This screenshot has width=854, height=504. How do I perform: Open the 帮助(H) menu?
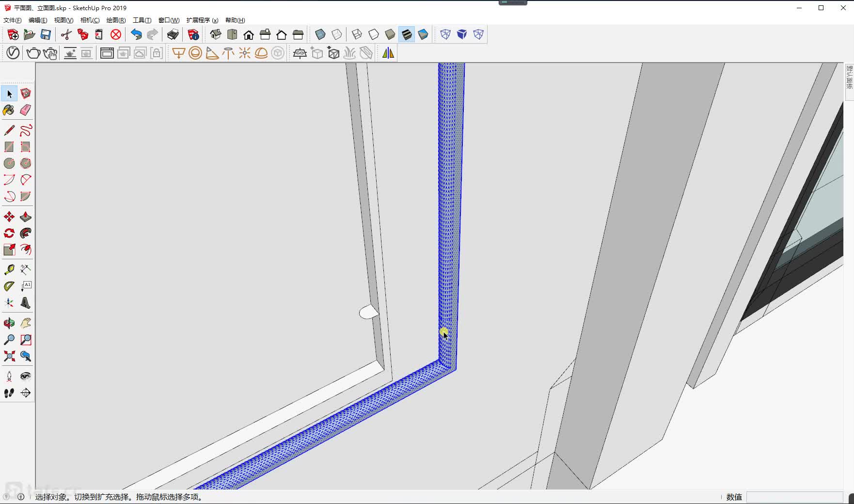pos(235,20)
